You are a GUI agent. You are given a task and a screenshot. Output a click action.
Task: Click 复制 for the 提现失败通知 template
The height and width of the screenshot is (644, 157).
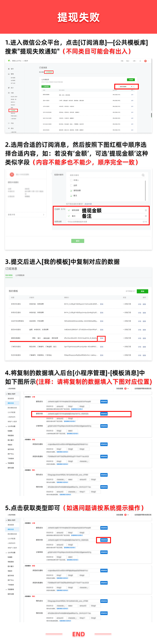tap(102, 338)
